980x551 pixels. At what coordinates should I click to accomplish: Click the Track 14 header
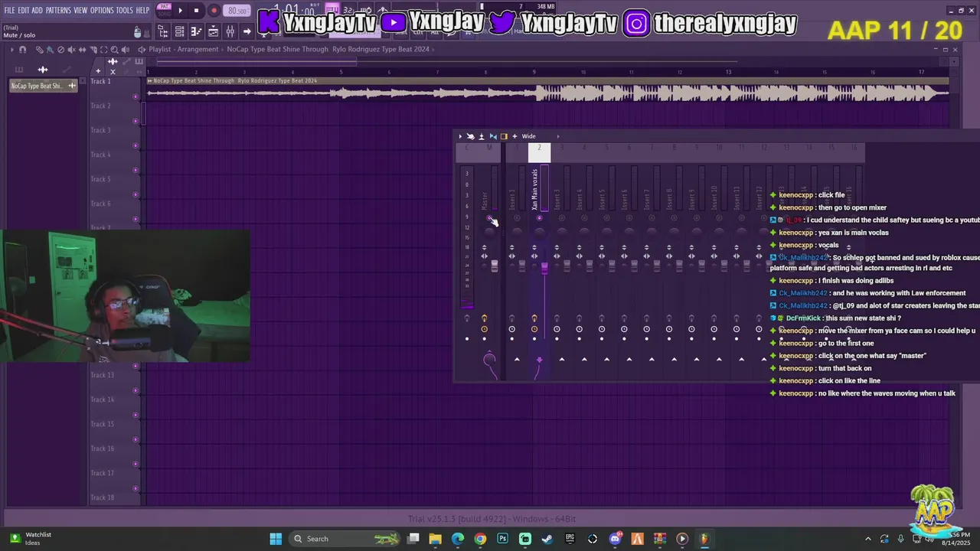click(101, 399)
